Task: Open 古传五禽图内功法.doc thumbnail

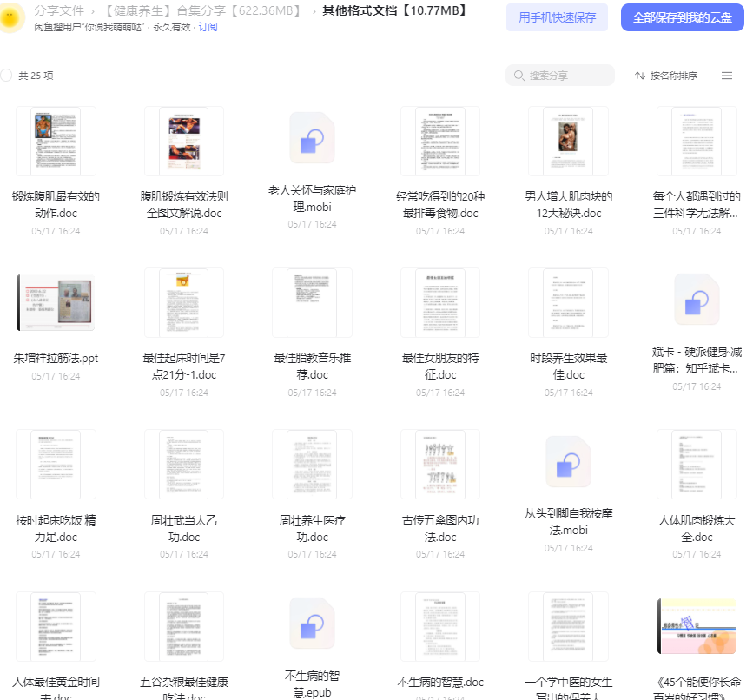Action: [x=440, y=465]
